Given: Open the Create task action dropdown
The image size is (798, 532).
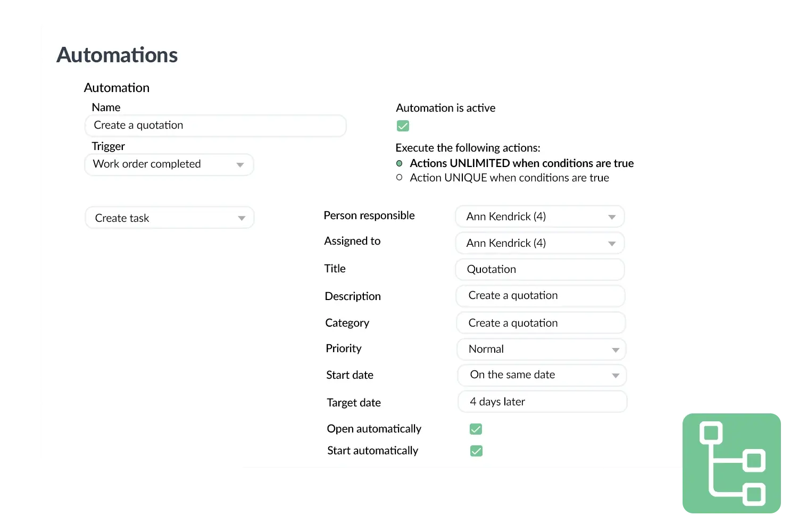Looking at the screenshot, I should coord(169,217).
